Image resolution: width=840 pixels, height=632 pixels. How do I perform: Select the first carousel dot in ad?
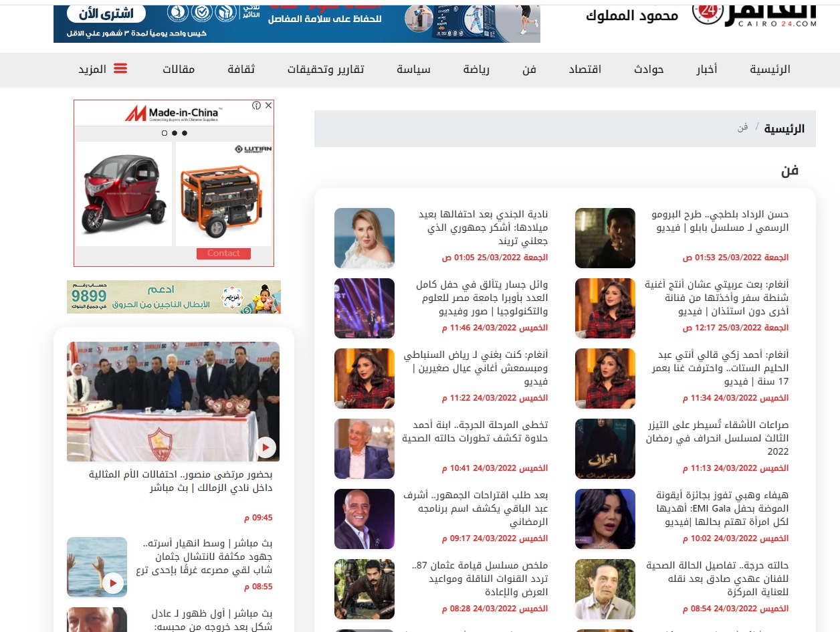click(165, 133)
